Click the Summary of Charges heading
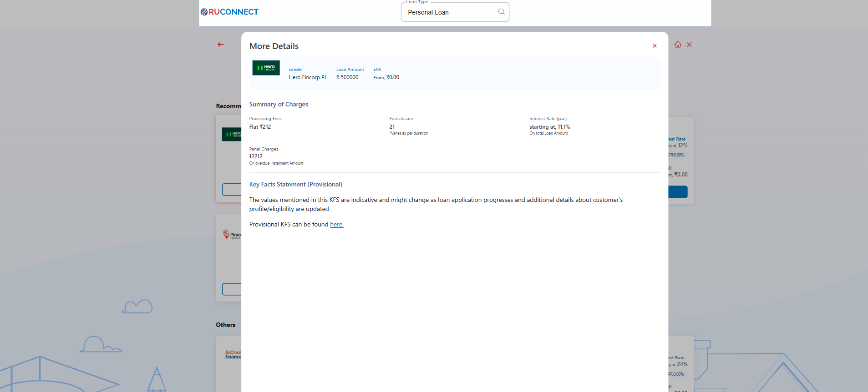The image size is (868, 392). (x=279, y=105)
